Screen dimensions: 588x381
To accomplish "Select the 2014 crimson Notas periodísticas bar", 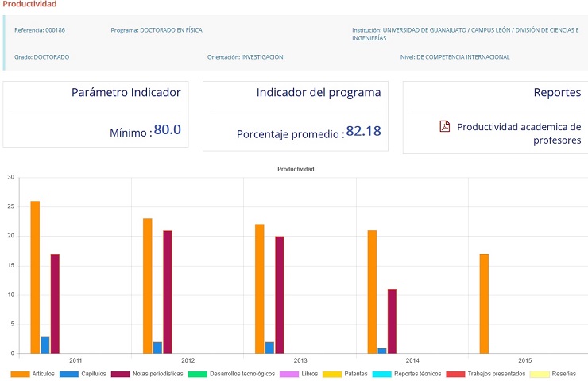I will (x=392, y=321).
